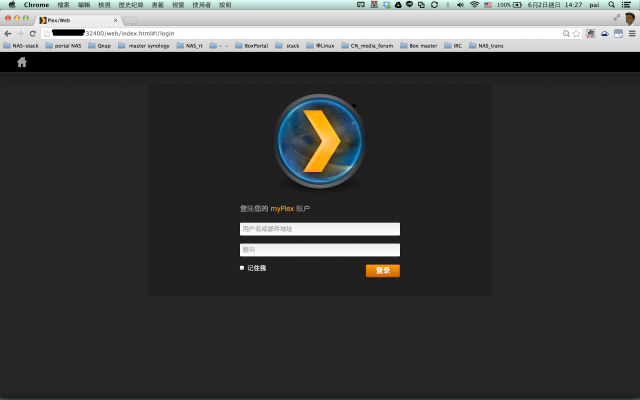Screen dimensions: 640x400
Task: Open the stack bookmark folder
Action: [x=287, y=46]
